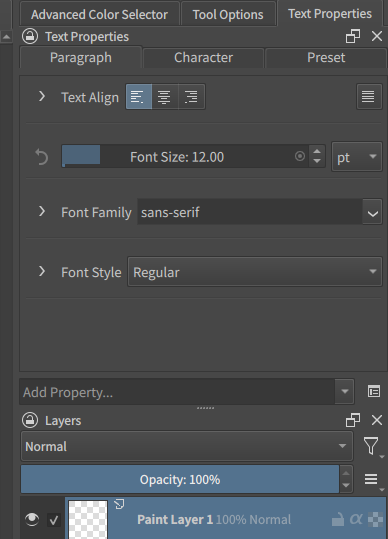Toggle lock icon on Layers docker

point(30,420)
